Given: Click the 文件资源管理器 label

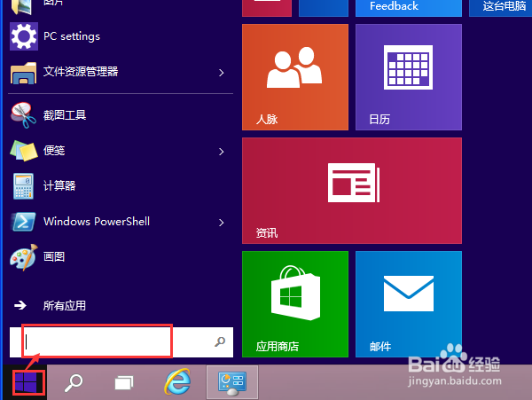Looking at the screenshot, I should 81,71.
